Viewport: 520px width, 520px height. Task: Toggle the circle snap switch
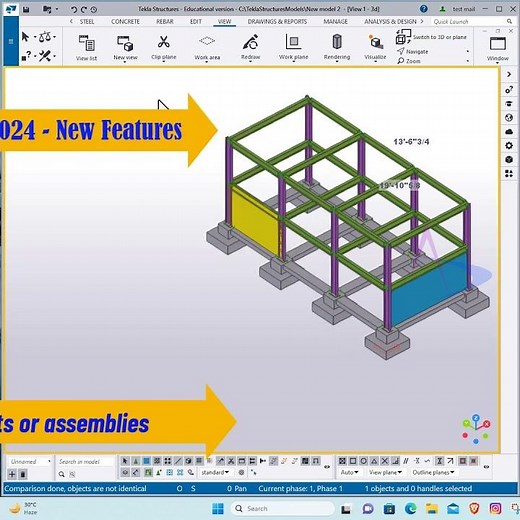pos(363,461)
